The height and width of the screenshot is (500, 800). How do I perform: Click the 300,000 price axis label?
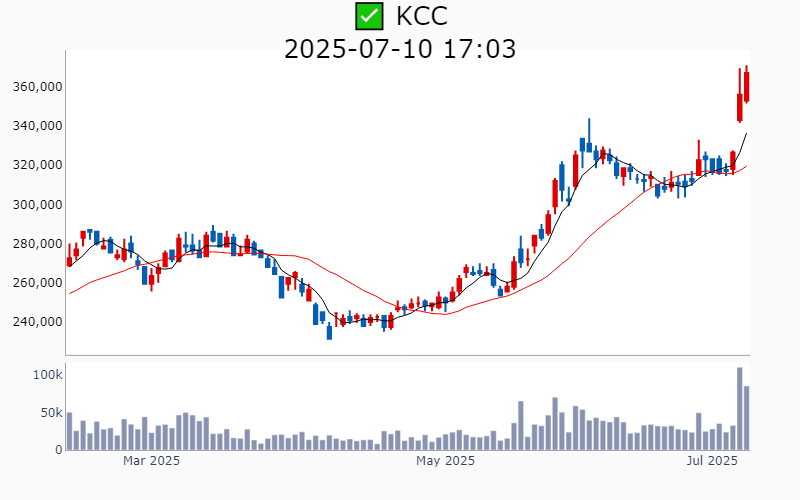37,204
